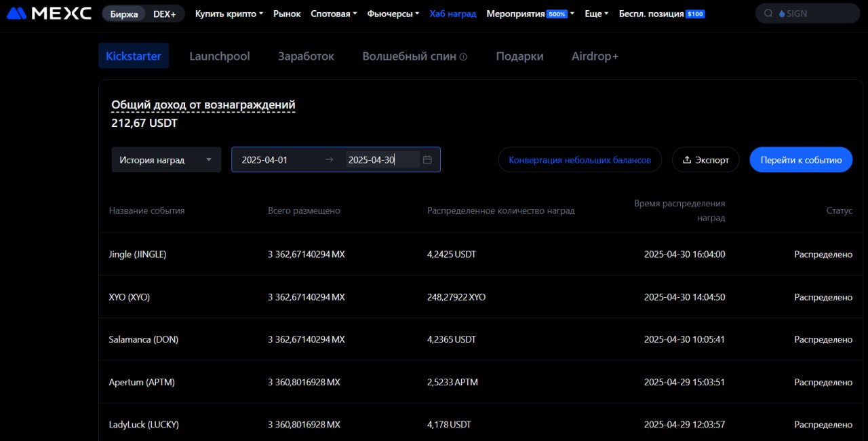Open the Купить крипто dropdown menu
The height and width of the screenshot is (441, 868).
click(229, 14)
